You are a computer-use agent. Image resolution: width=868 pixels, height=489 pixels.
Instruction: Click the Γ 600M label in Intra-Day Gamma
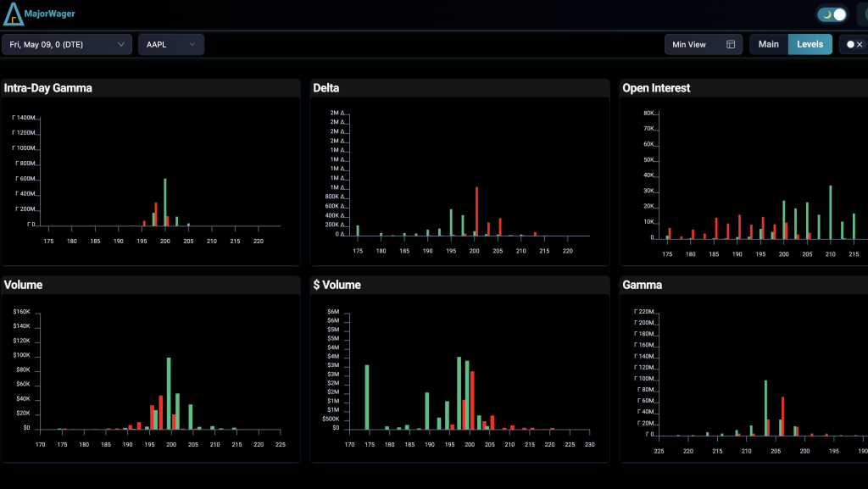(x=25, y=179)
